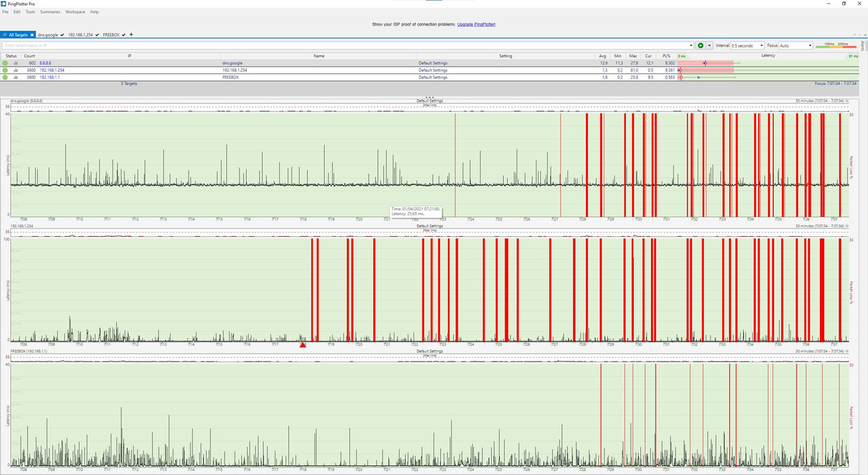Open the Workspace menu
The height and width of the screenshot is (475, 868).
tap(75, 12)
